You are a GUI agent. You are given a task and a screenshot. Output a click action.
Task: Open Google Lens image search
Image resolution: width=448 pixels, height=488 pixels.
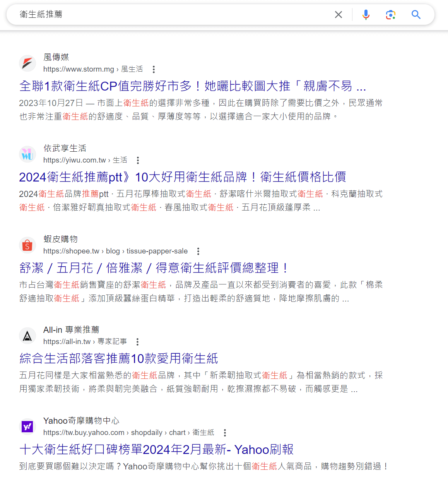390,15
